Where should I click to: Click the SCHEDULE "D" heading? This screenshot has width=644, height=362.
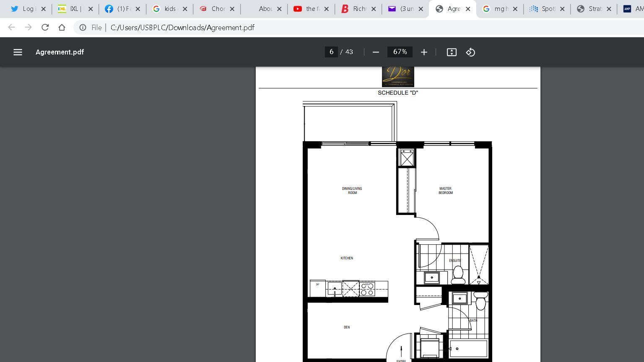pyautogui.click(x=398, y=93)
